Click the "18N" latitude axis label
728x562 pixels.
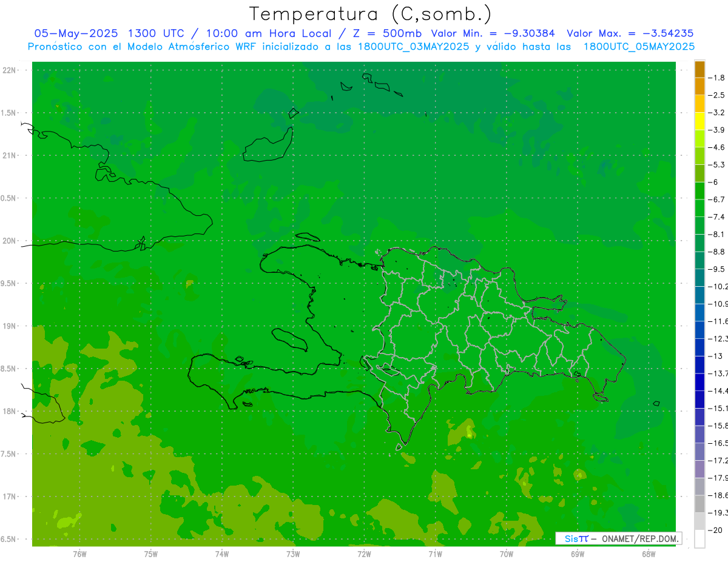9,411
